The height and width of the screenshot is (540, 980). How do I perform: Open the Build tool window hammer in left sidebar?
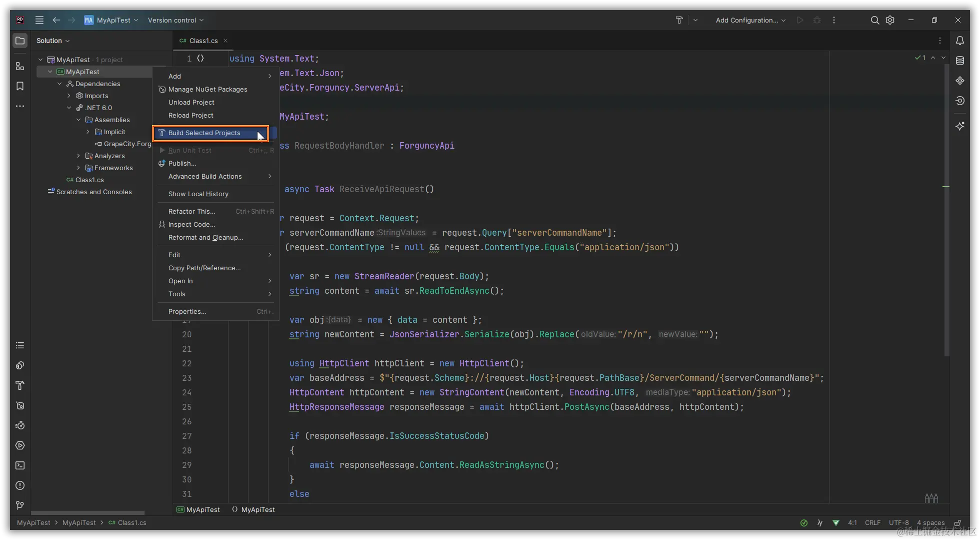point(20,385)
